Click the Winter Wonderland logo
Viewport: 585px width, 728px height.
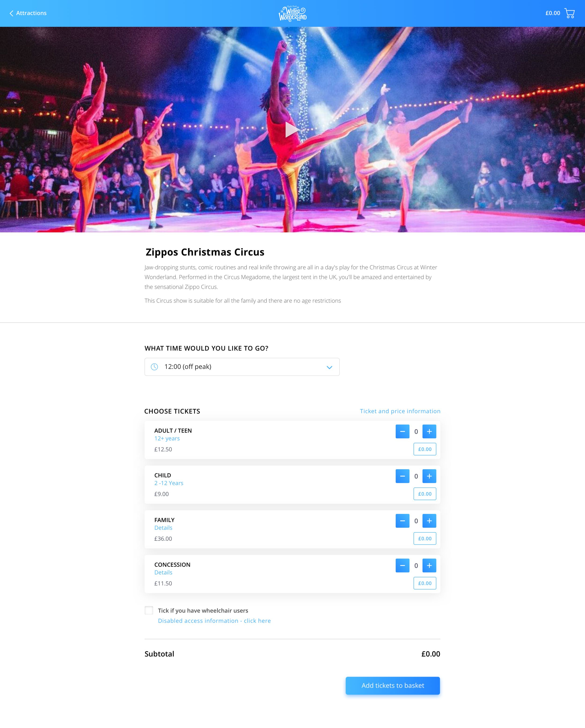coord(292,14)
